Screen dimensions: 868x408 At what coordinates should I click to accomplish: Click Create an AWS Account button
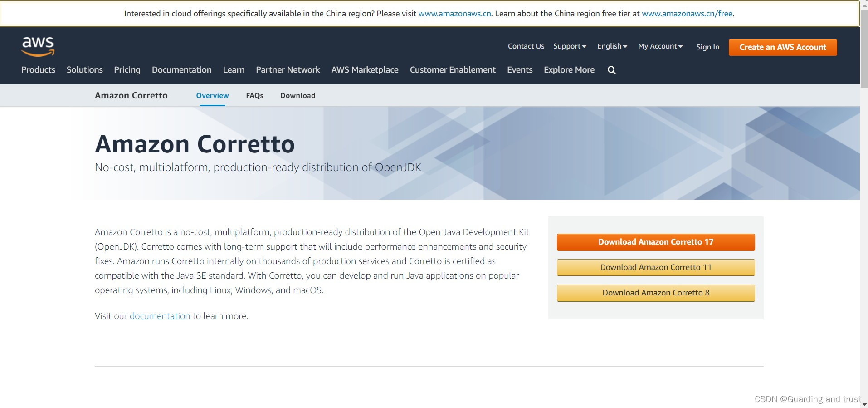point(783,47)
